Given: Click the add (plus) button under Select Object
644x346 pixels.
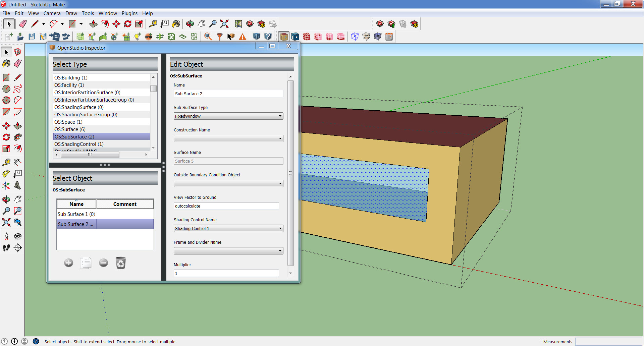Looking at the screenshot, I should [x=68, y=263].
